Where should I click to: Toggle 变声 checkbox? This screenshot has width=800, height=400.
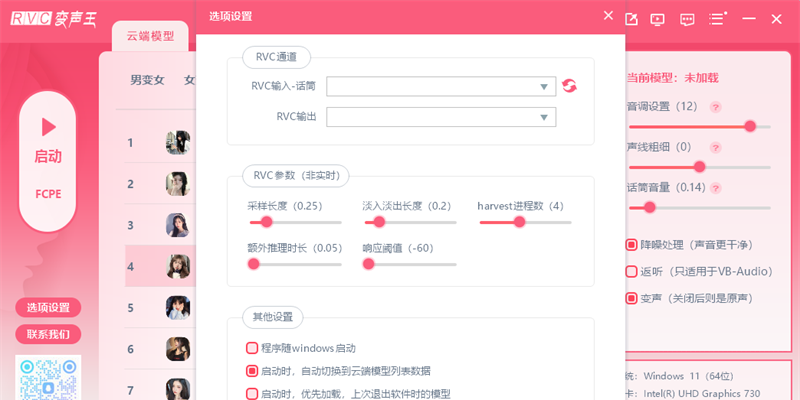(632, 298)
